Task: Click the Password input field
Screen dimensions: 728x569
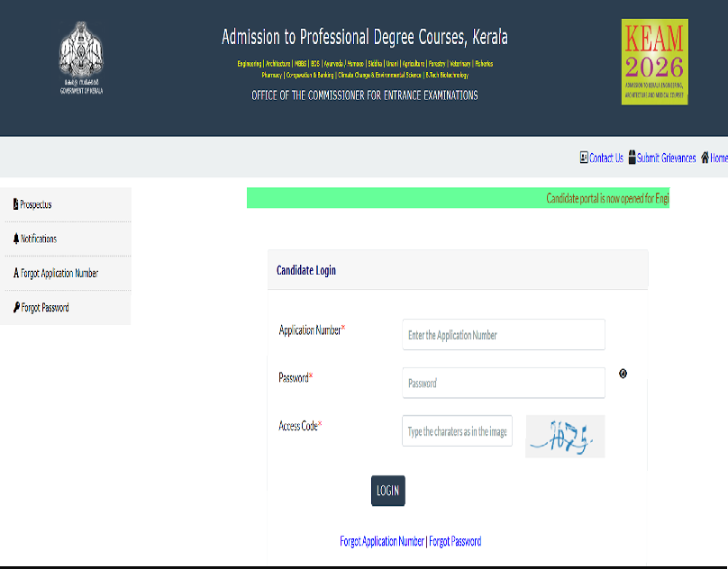Action: 503,383
